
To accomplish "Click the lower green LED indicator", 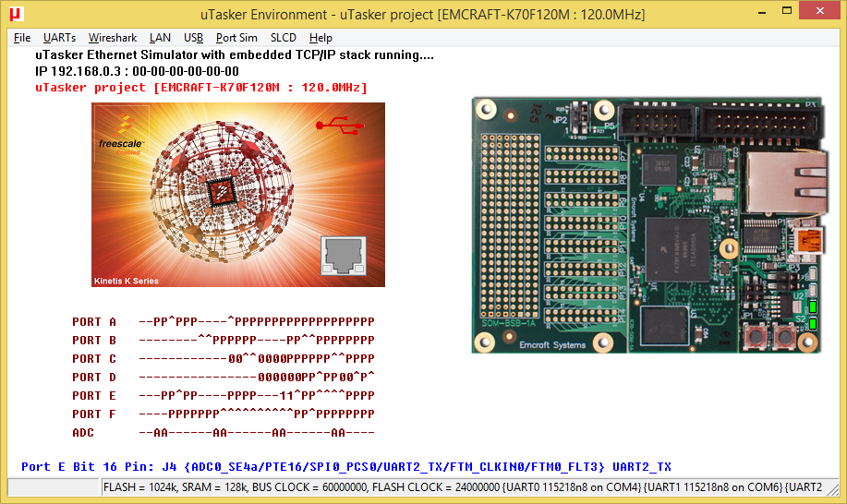I will tap(813, 323).
